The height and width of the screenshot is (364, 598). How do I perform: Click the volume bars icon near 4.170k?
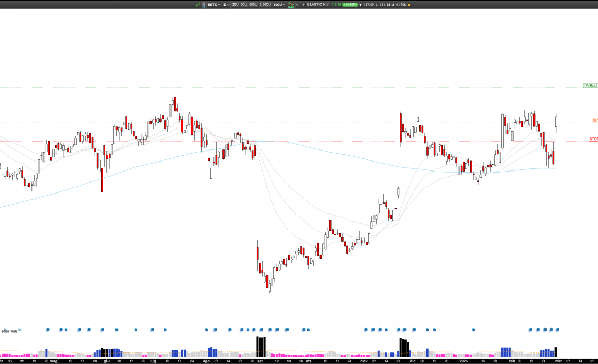393,5
